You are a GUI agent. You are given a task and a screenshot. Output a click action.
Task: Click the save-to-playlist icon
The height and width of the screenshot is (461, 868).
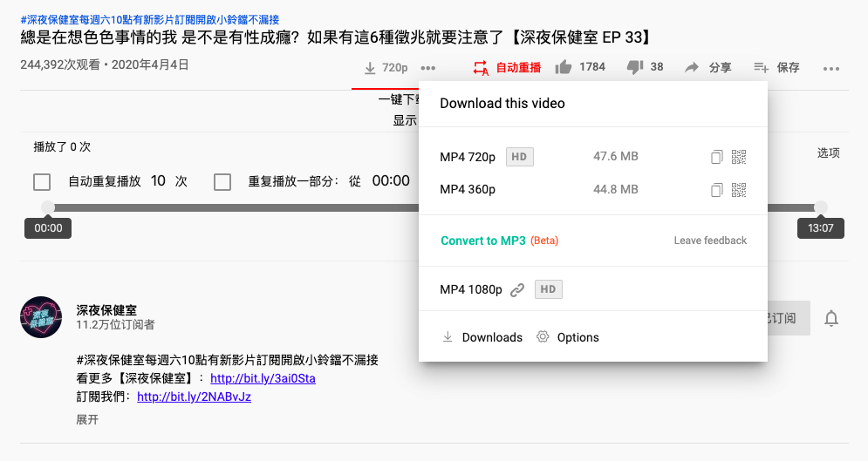762,67
